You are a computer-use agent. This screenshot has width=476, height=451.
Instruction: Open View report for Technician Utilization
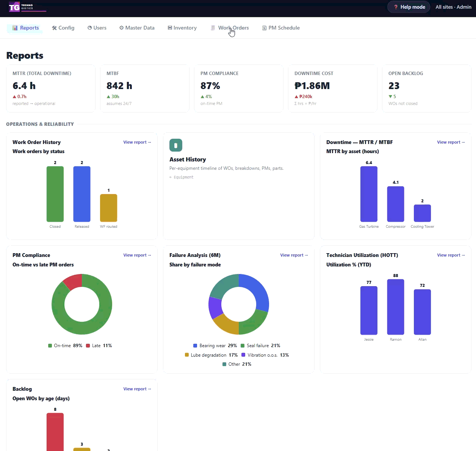point(451,255)
